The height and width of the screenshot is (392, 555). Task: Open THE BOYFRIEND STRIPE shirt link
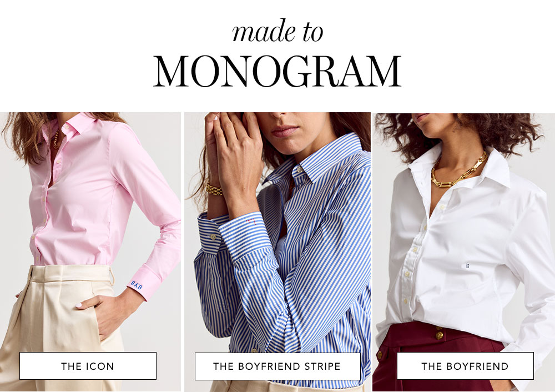(x=277, y=366)
